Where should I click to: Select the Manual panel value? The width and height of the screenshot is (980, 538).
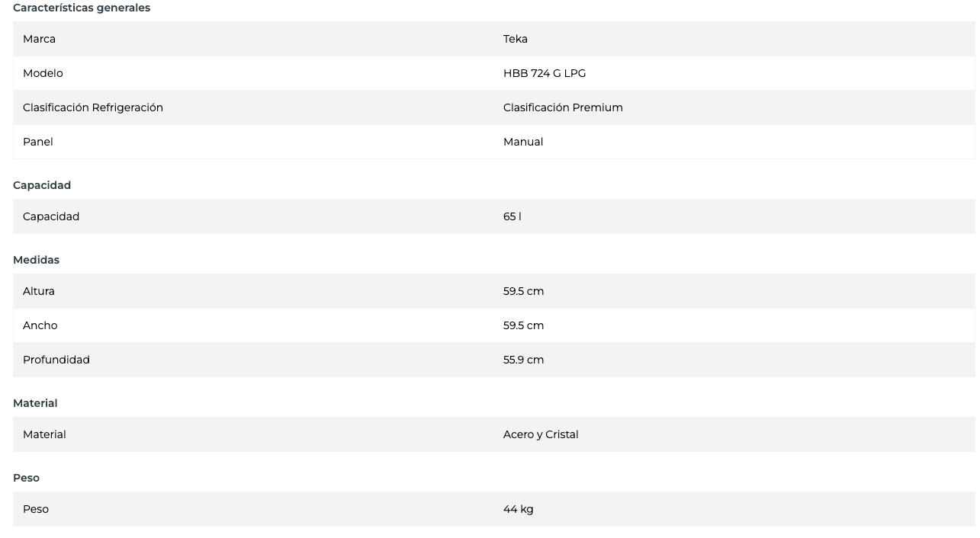(522, 142)
